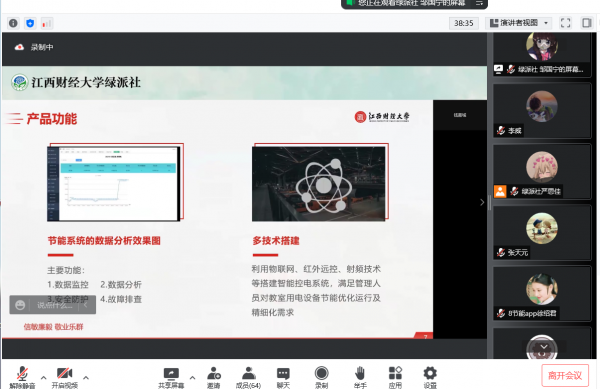Click the atom graphic image in slide

click(319, 184)
